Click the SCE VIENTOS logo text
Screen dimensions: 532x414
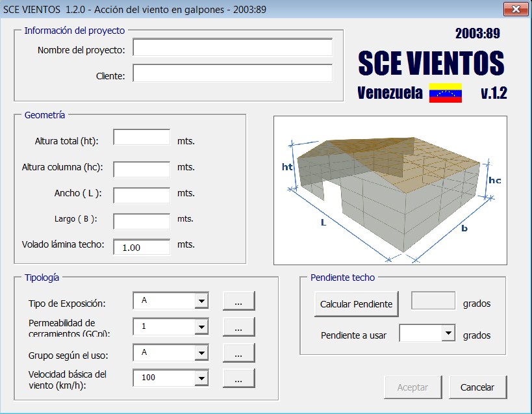point(431,63)
